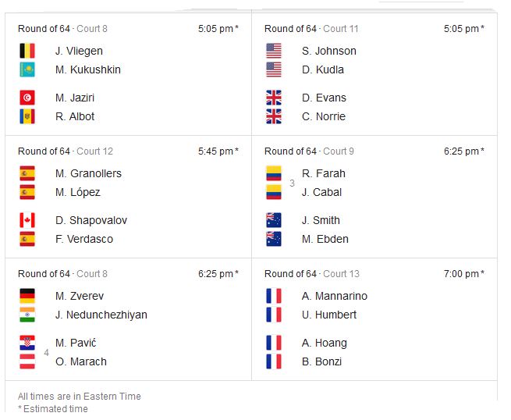Click the Austria flag beside O. Marach
The height and width of the screenshot is (420, 511).
click(x=27, y=361)
